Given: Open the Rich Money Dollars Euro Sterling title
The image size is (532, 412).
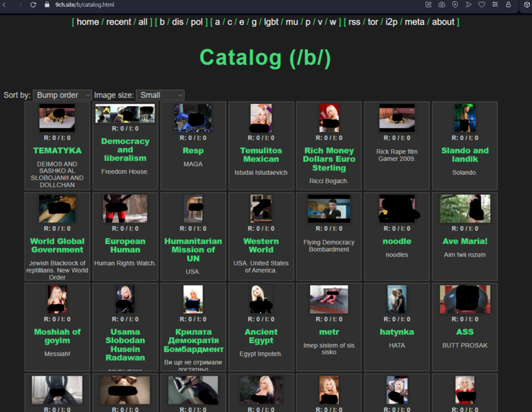Looking at the screenshot, I should [x=329, y=160].
